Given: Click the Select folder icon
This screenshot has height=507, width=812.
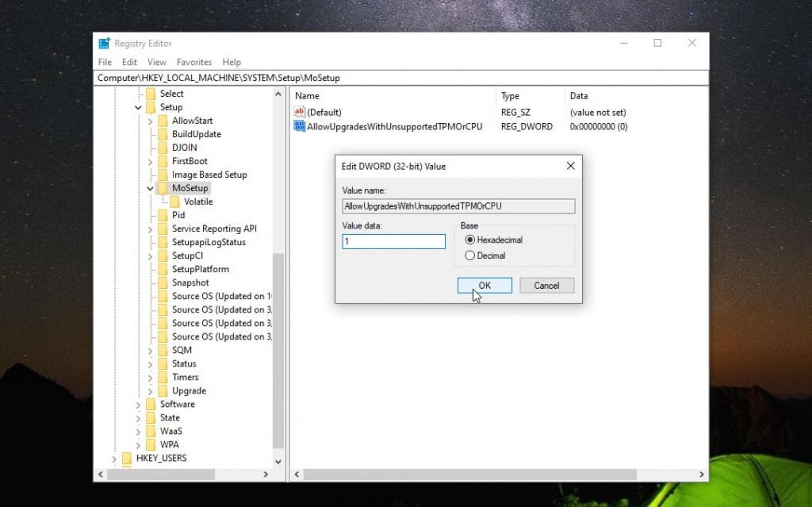Looking at the screenshot, I should point(151,94).
